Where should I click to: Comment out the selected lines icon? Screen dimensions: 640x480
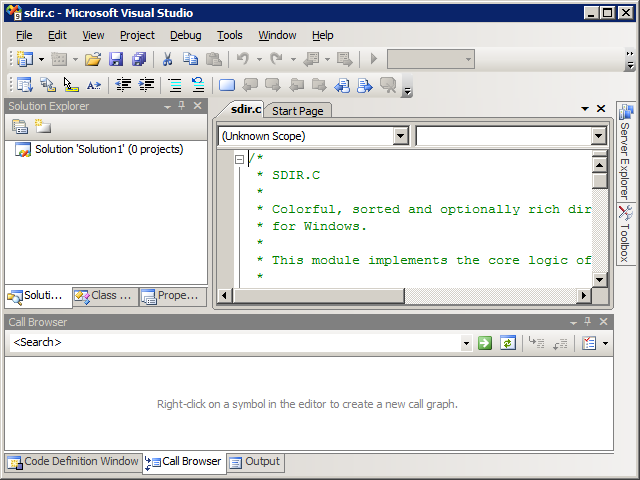(175, 85)
